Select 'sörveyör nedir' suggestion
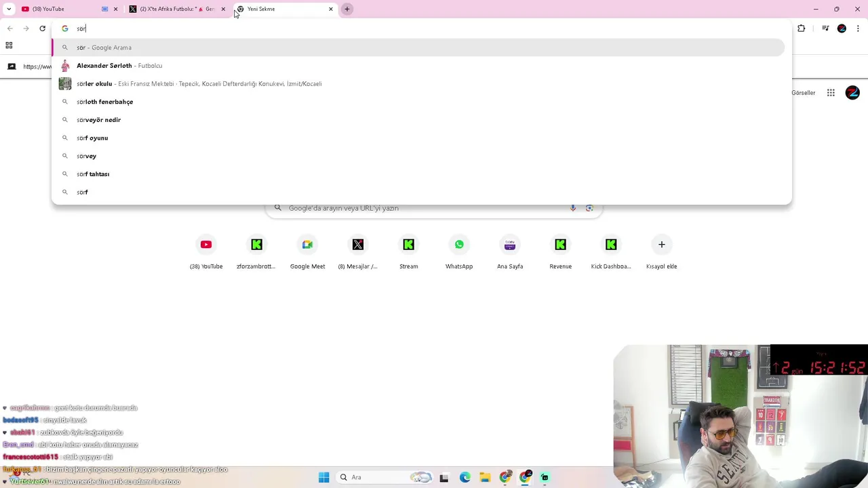Image resolution: width=868 pixels, height=488 pixels. pos(418,120)
